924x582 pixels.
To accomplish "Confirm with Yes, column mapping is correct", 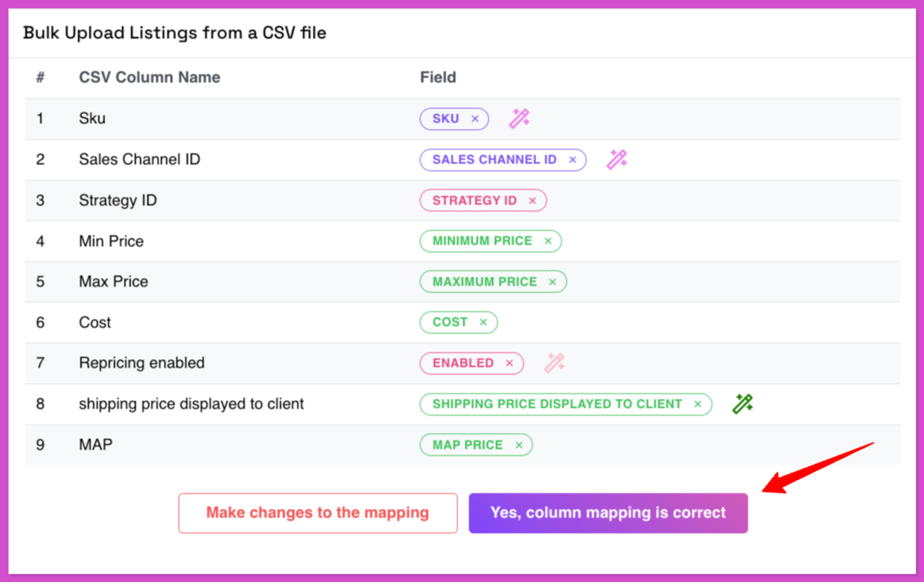I will click(x=608, y=513).
